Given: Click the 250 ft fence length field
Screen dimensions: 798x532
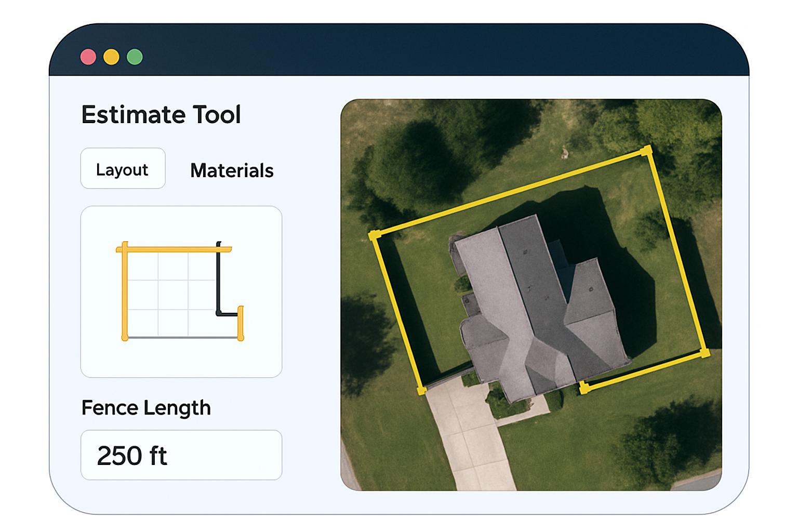Looking at the screenshot, I should pyautogui.click(x=181, y=455).
